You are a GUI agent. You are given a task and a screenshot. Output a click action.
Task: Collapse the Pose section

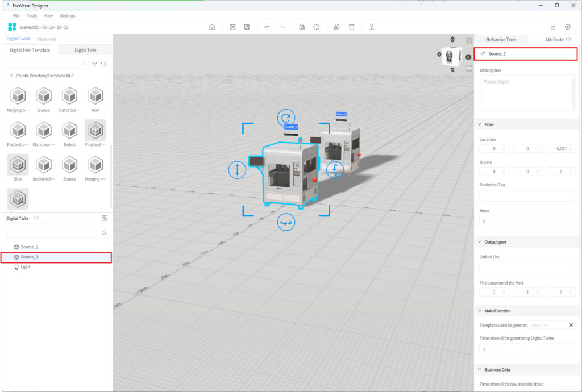(x=480, y=124)
